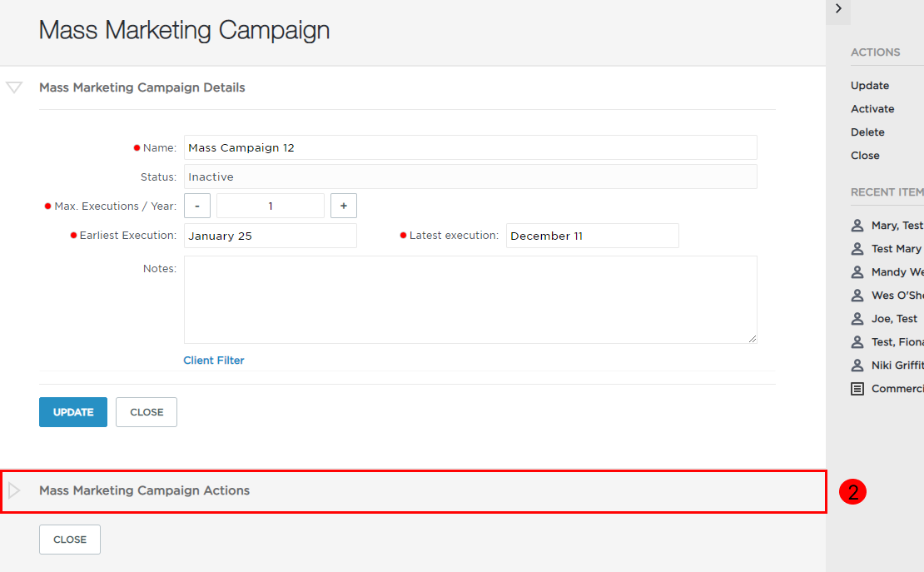Click the blue UPDATE button
This screenshot has width=924, height=572.
click(x=73, y=412)
